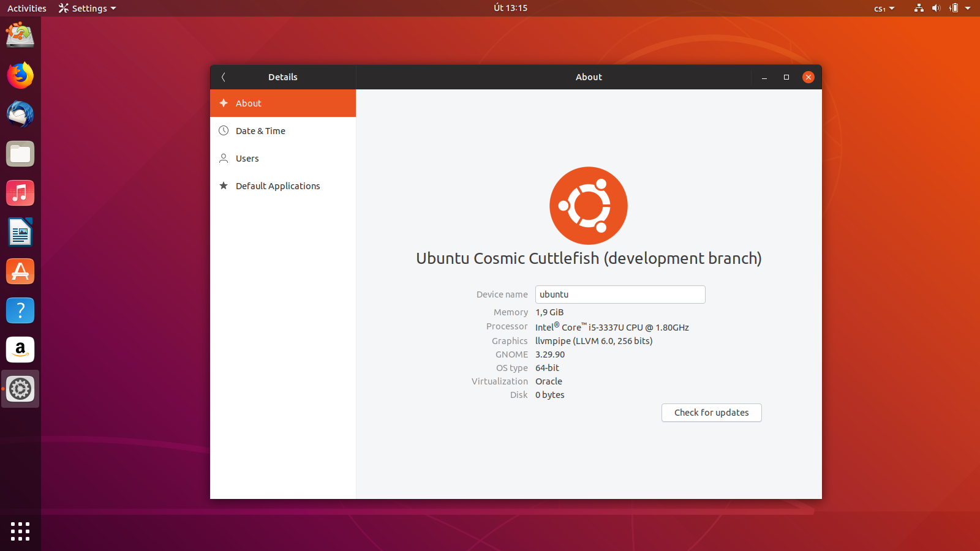This screenshot has height=551, width=980.
Task: Launch Rhythmbox music player
Action: (20, 193)
